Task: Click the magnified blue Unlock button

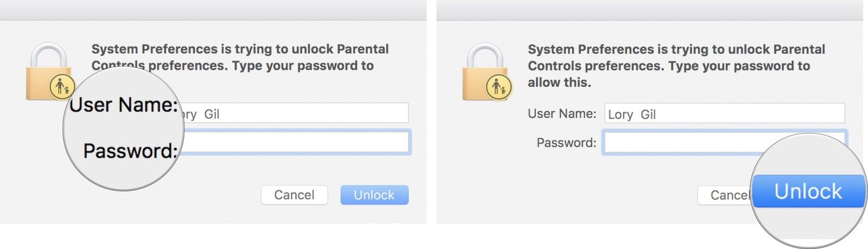Action: click(x=808, y=191)
